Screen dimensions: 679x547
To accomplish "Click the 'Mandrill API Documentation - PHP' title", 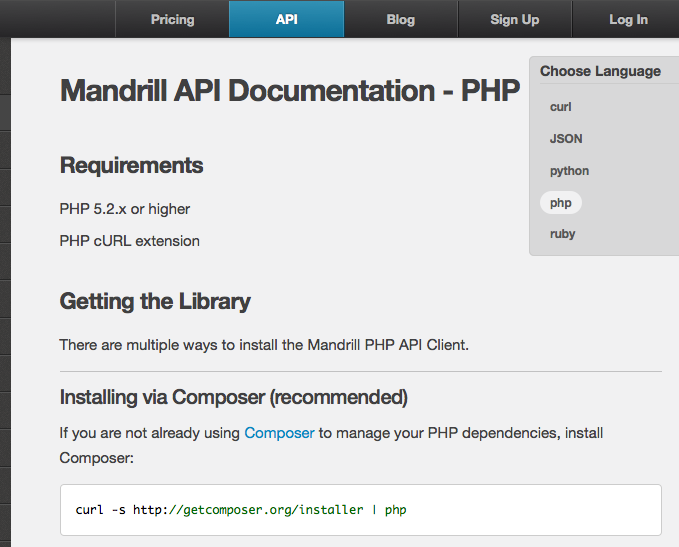I will pyautogui.click(x=290, y=91).
